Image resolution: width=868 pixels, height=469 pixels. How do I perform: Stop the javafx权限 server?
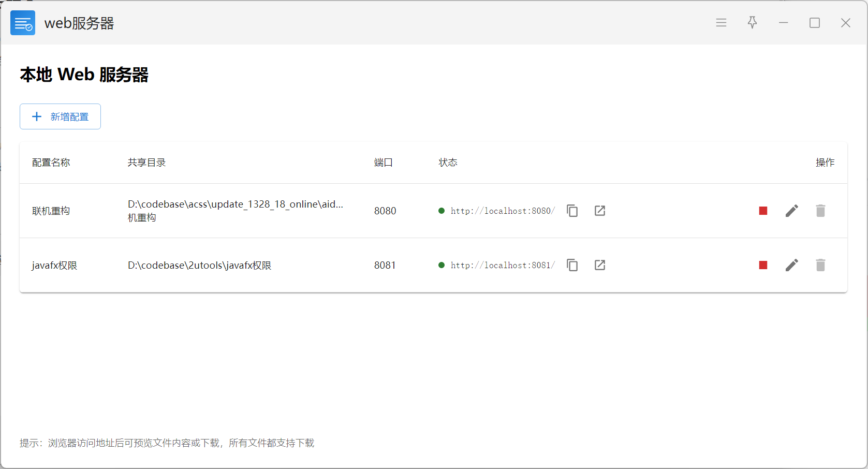pos(763,265)
